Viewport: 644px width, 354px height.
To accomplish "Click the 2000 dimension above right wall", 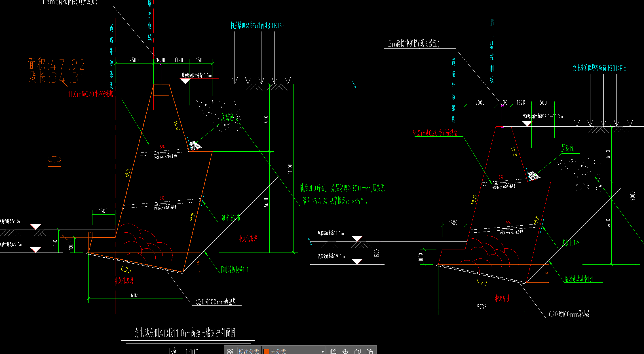I will coord(480,103).
